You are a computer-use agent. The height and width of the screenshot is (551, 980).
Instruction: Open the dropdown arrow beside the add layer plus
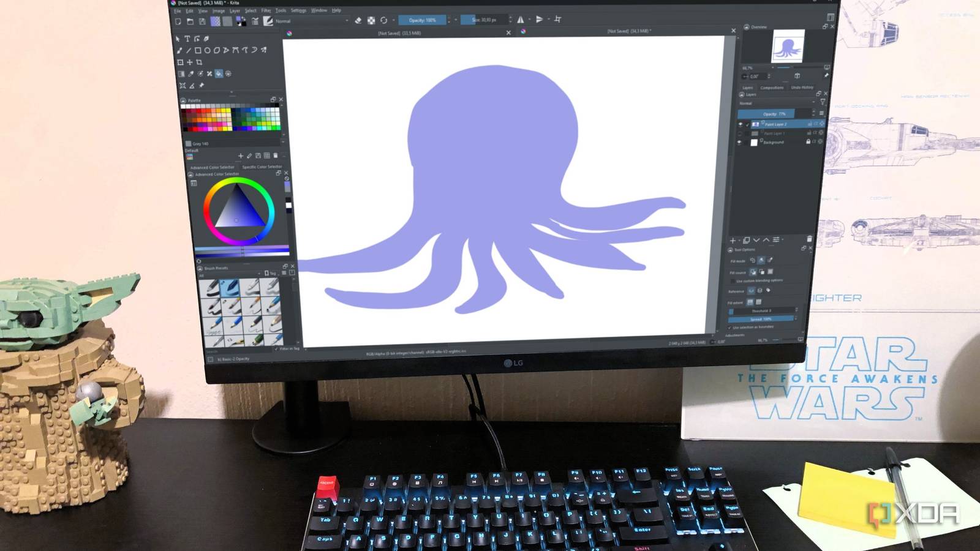[739, 241]
